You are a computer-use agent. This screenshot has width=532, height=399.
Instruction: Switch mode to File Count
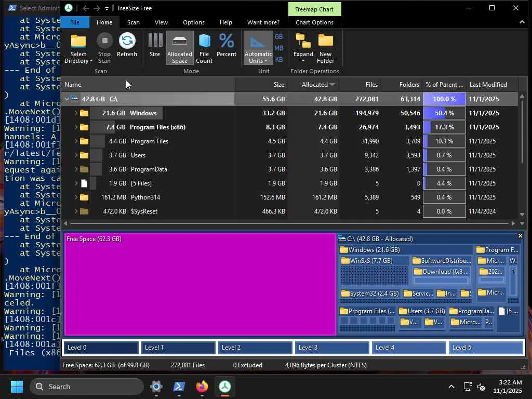click(x=204, y=48)
